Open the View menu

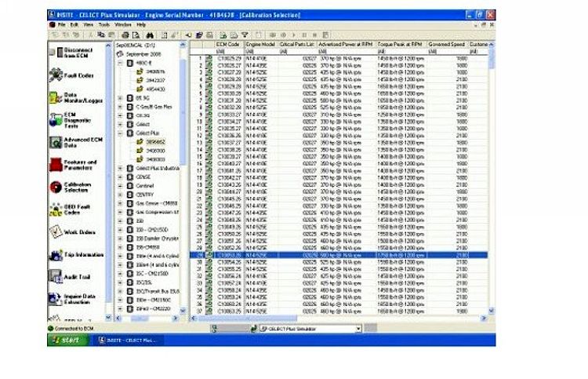click(x=88, y=25)
